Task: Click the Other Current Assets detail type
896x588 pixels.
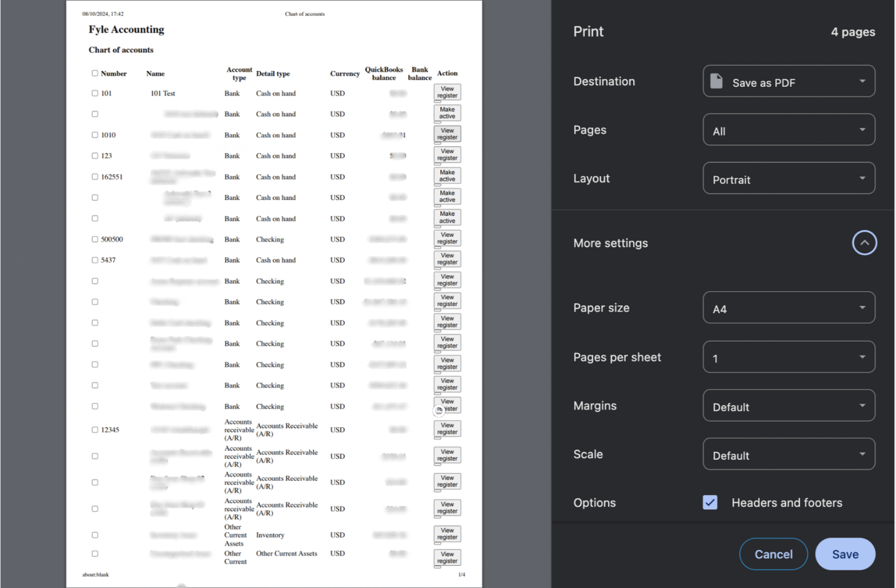Action: (x=286, y=554)
